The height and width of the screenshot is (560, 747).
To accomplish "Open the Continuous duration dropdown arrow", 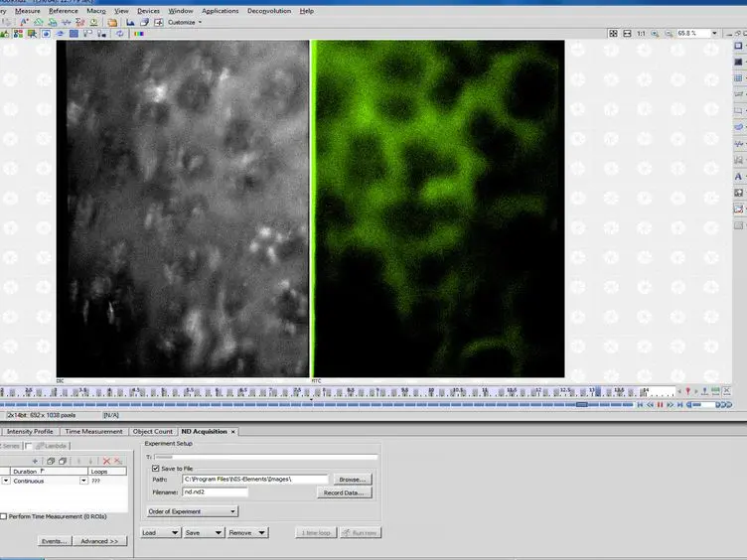I will 83,481.
